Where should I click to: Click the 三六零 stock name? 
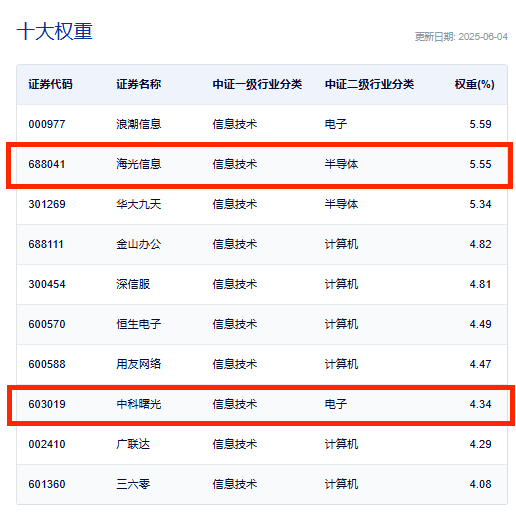pyautogui.click(x=133, y=484)
